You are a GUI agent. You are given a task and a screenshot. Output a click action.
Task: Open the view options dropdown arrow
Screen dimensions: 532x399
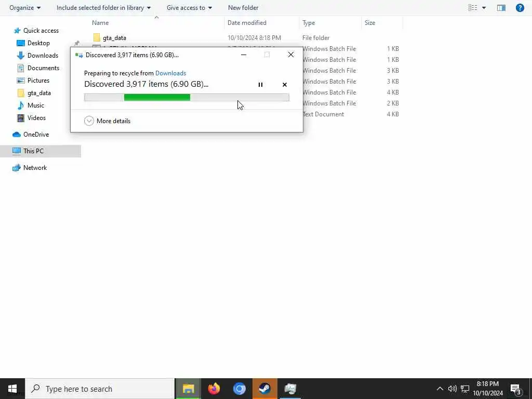pyautogui.click(x=484, y=7)
